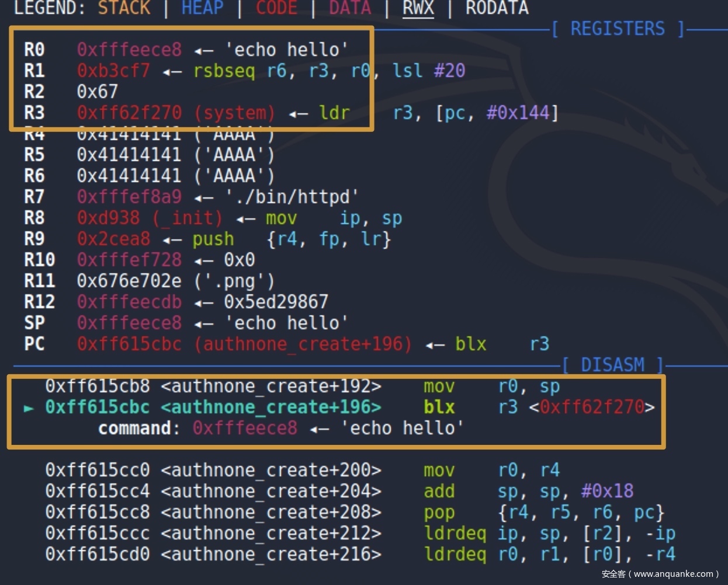Screen dimensions: 728x585
Task: Click the PC register address 0xff615cbc
Action: click(x=129, y=344)
